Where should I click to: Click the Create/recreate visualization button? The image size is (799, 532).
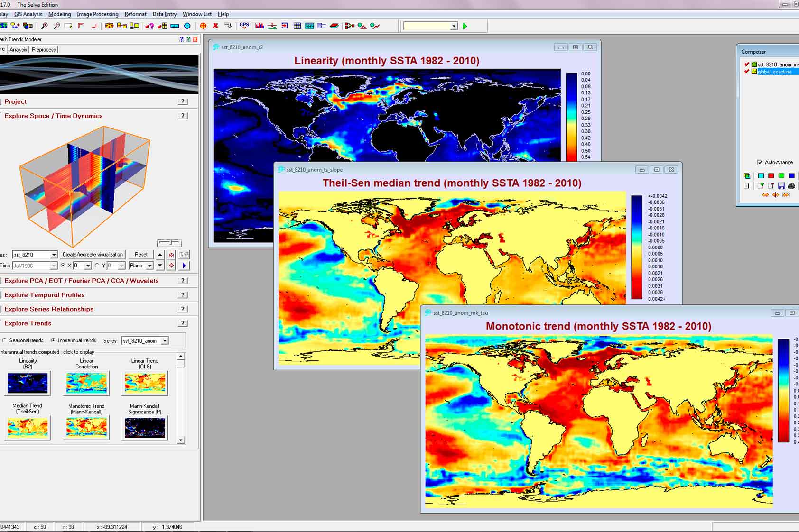click(93, 255)
